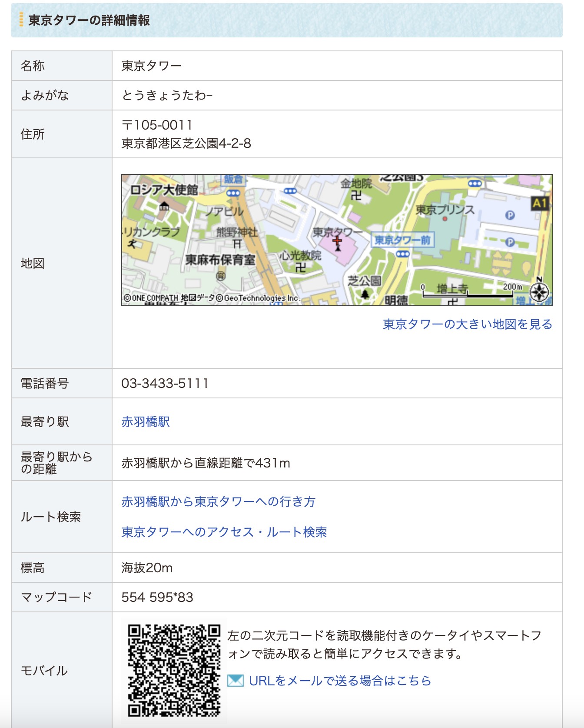This screenshot has width=584, height=728.
Task: Click the URLをメールで送る場合はこちら link
Action: (340, 681)
